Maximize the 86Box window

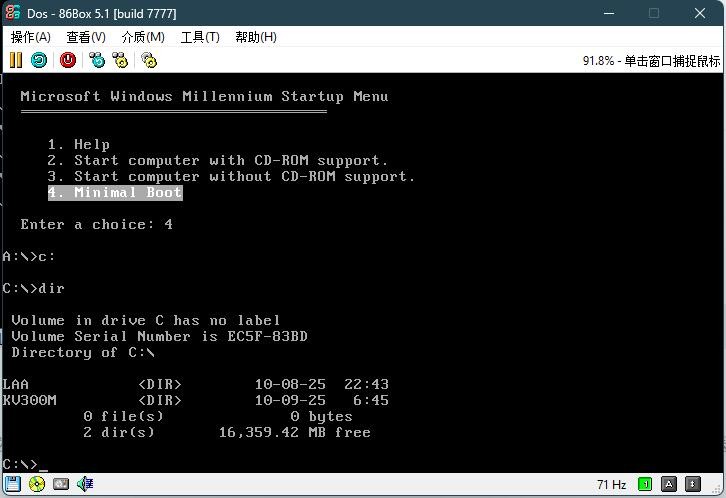654,13
